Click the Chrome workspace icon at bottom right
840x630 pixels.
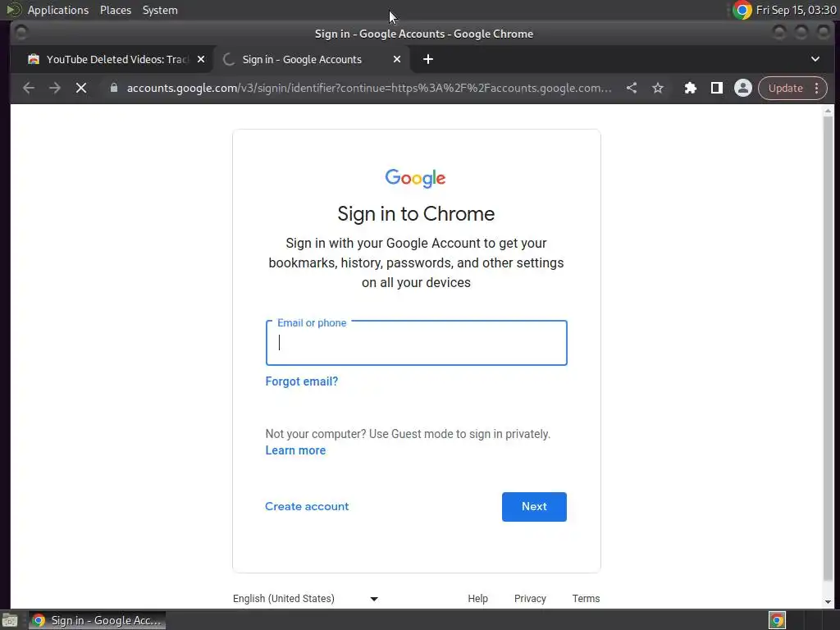point(777,620)
